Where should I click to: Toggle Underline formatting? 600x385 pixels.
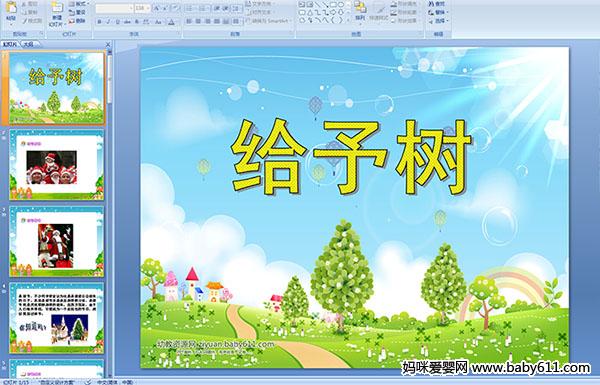(117, 22)
